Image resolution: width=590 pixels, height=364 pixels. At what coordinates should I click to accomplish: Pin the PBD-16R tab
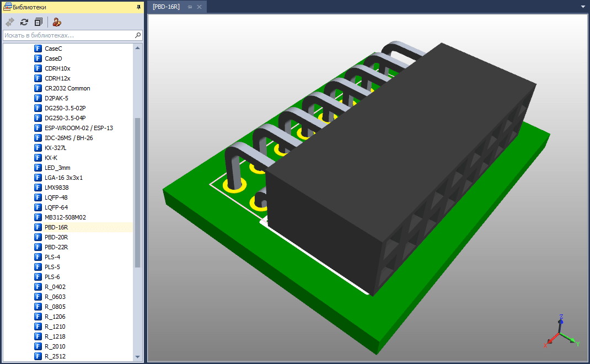point(190,7)
